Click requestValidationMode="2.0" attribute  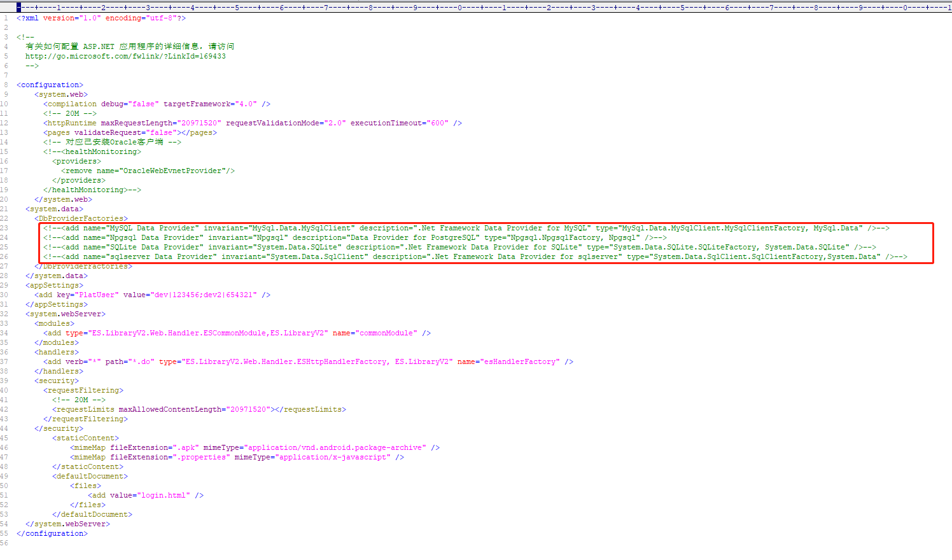(x=286, y=123)
